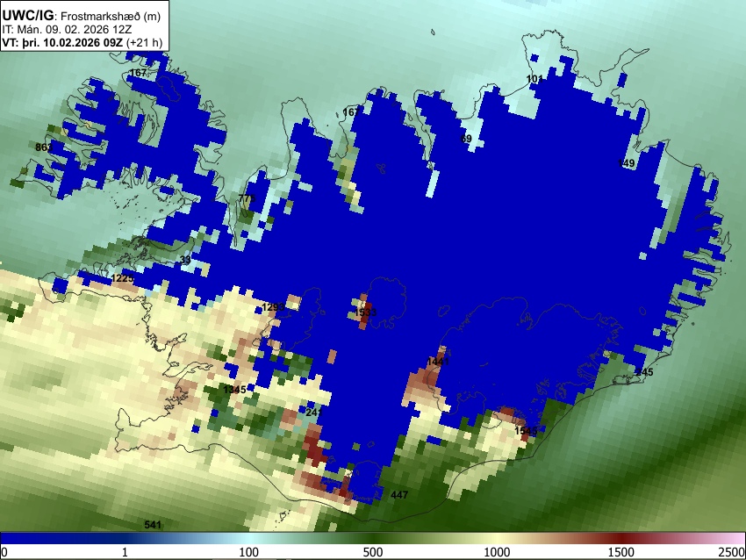Click the 101 value on the north coast
Screen dimensions: 746x560
coord(534,78)
